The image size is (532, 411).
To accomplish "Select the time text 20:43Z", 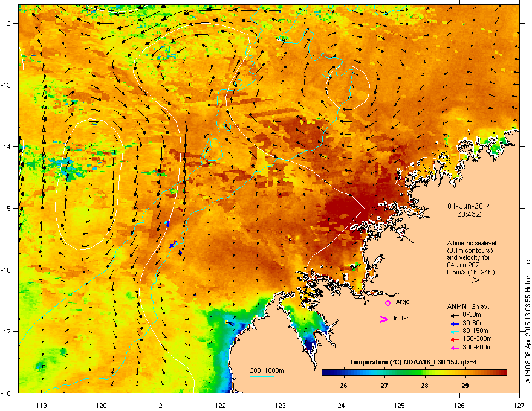I will coord(469,215).
